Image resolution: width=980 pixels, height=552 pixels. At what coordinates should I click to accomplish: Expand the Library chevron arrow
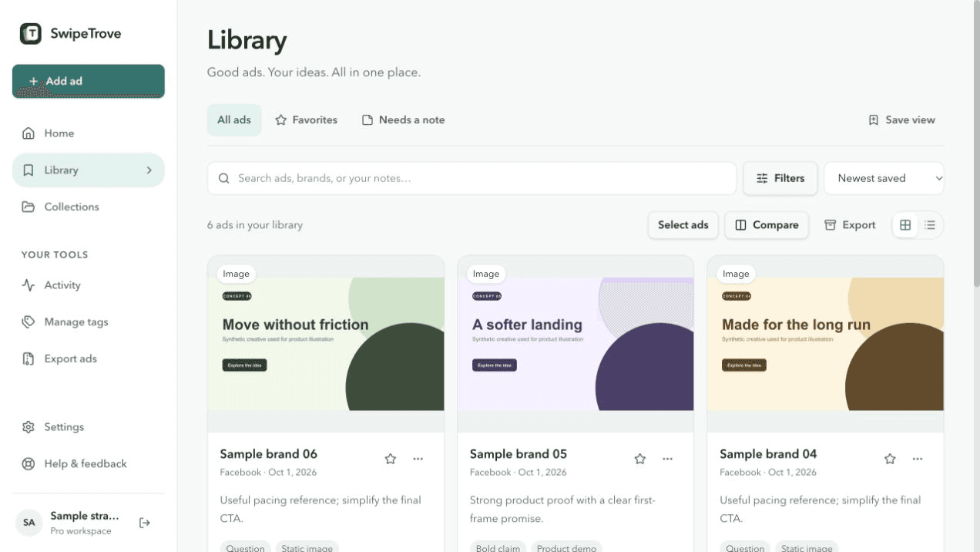(x=149, y=170)
